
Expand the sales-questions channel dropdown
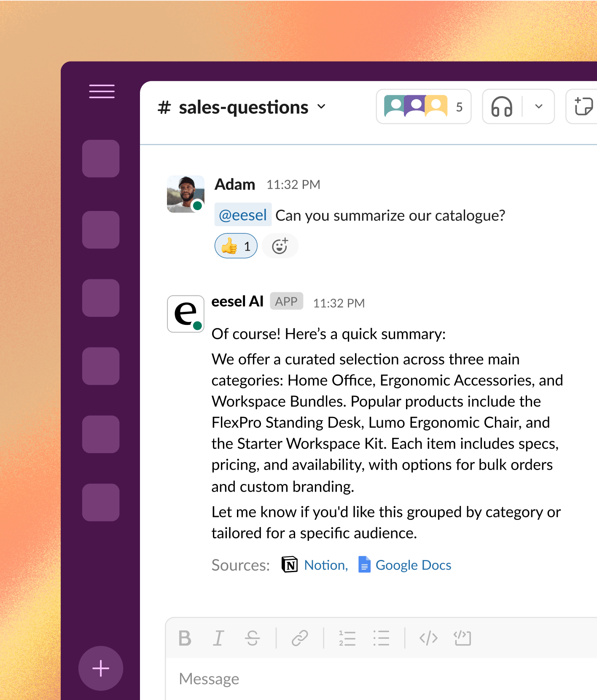(x=322, y=107)
